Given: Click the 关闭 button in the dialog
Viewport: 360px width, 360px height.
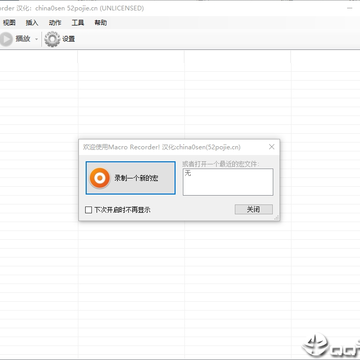Looking at the screenshot, I should tap(254, 209).
